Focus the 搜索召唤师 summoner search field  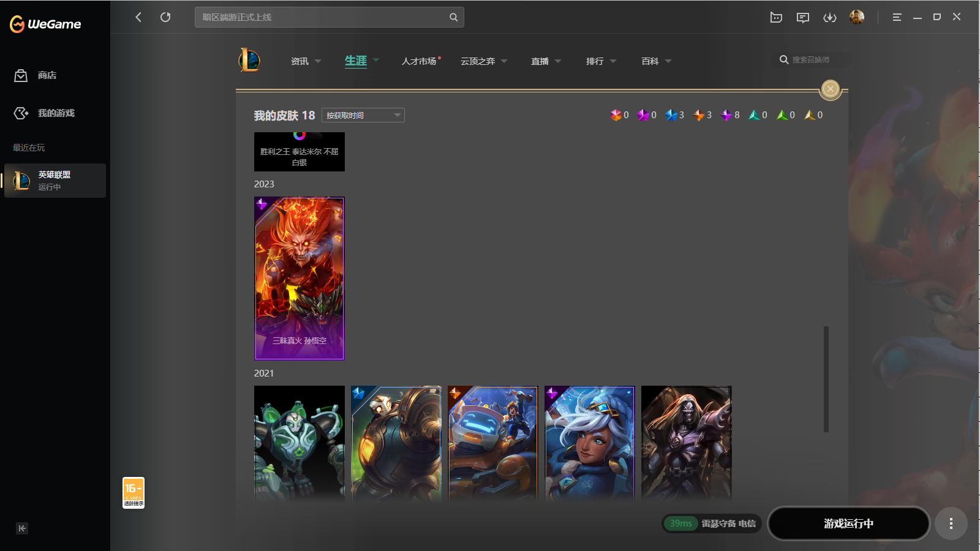(x=811, y=60)
